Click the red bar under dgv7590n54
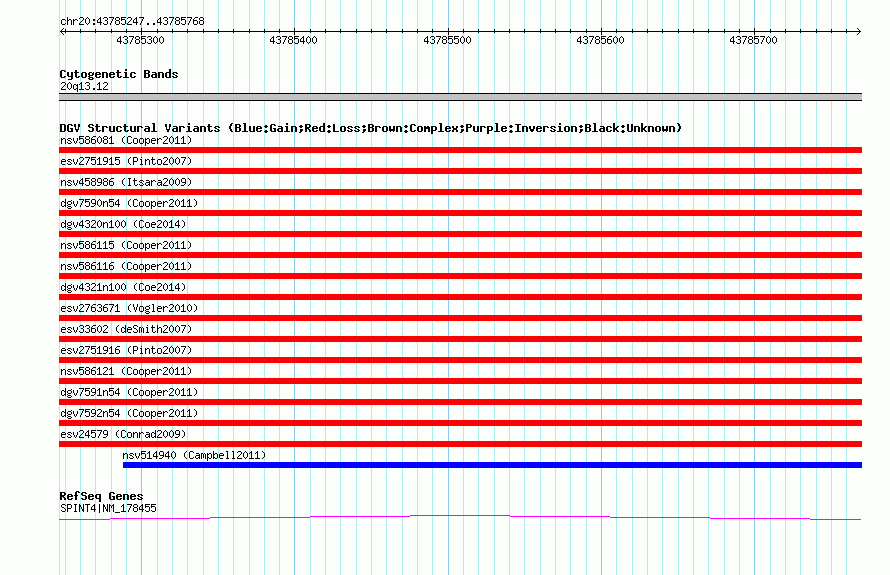890x575 pixels. [460, 213]
